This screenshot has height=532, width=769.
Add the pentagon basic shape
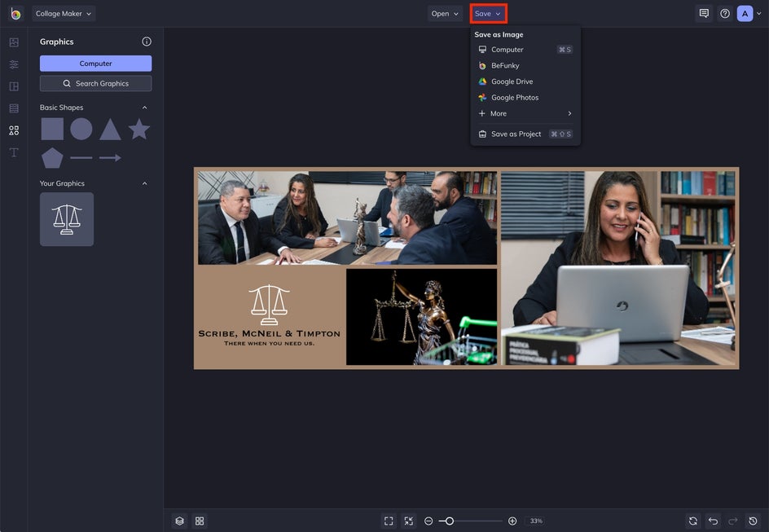[x=52, y=158]
